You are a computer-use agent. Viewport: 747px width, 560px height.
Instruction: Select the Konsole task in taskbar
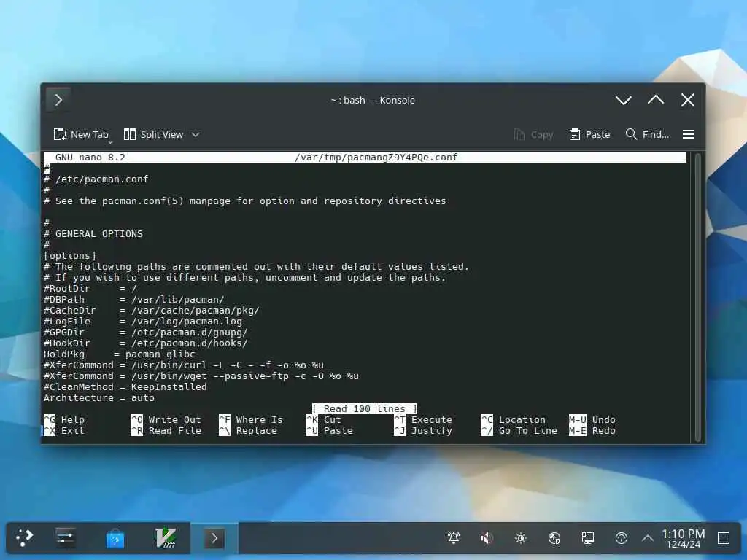click(x=214, y=538)
